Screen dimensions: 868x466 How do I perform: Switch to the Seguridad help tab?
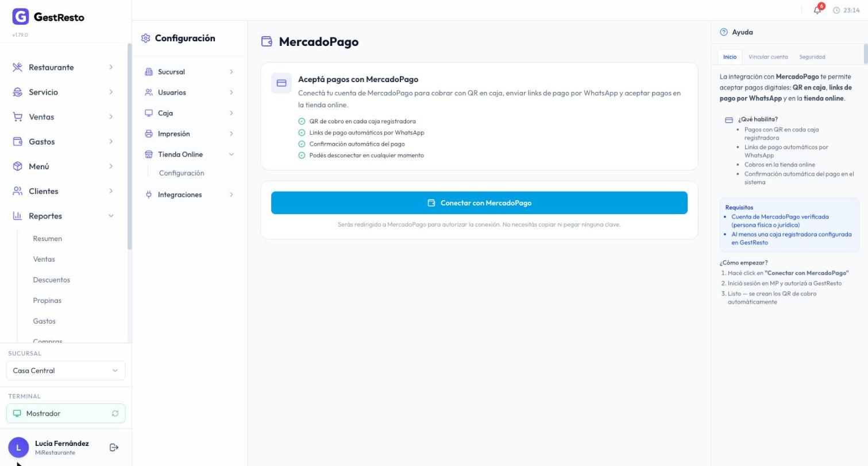pyautogui.click(x=812, y=57)
